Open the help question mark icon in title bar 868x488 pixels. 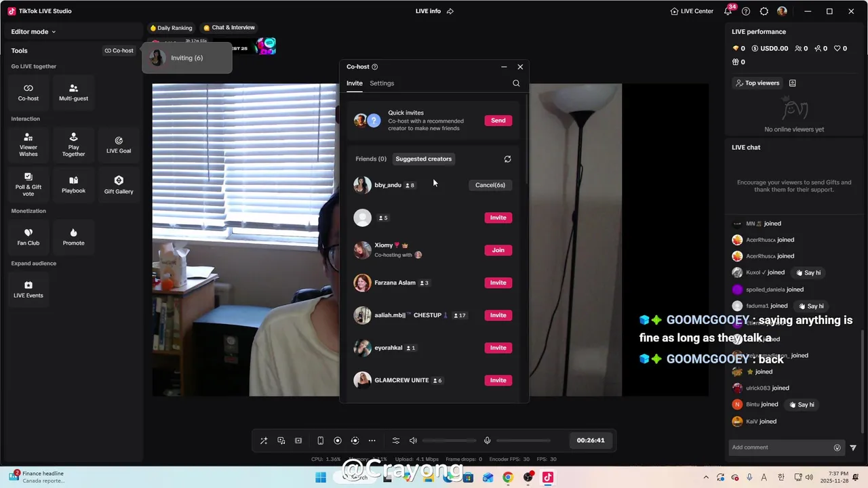(x=746, y=11)
